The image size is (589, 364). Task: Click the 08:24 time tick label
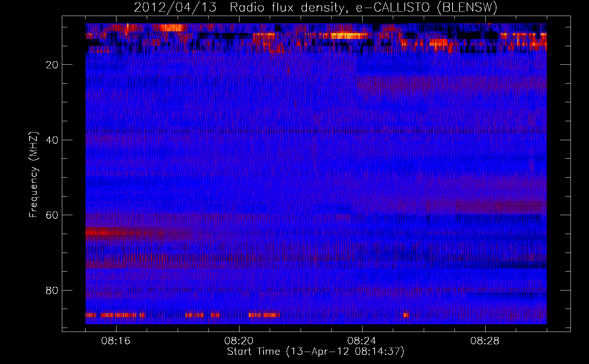coord(362,341)
